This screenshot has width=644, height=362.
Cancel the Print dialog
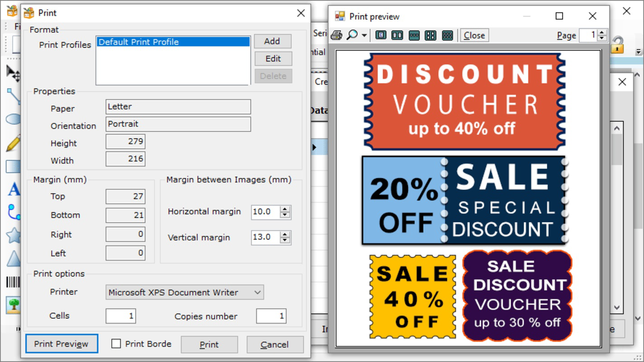pyautogui.click(x=275, y=344)
